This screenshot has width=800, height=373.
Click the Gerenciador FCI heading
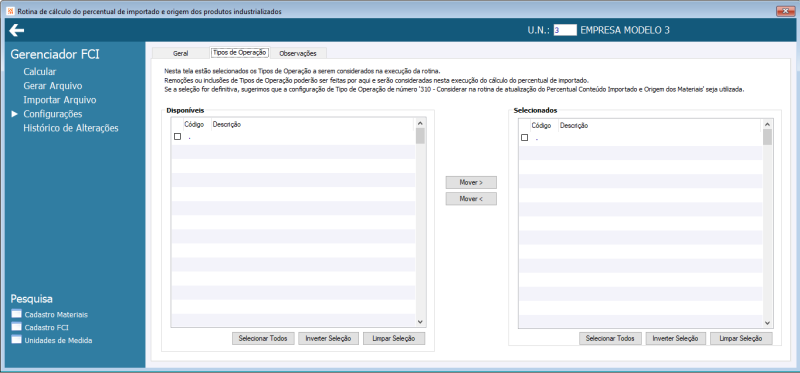click(55, 54)
